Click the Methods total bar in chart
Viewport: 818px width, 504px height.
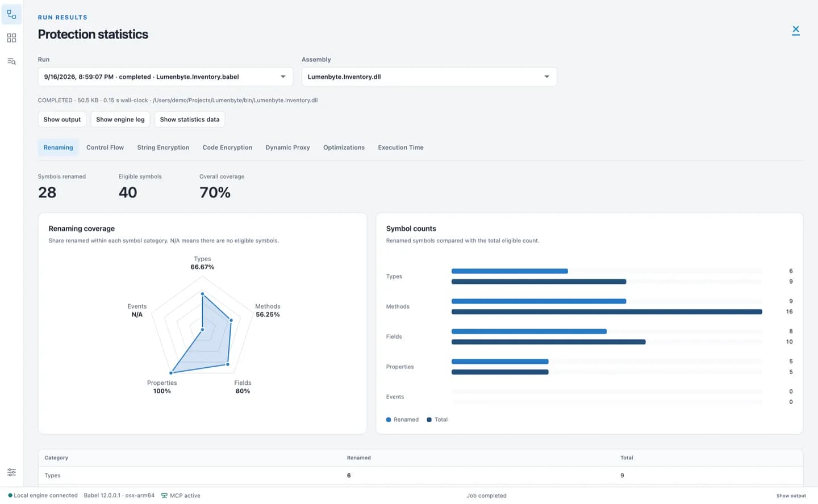[607, 312]
